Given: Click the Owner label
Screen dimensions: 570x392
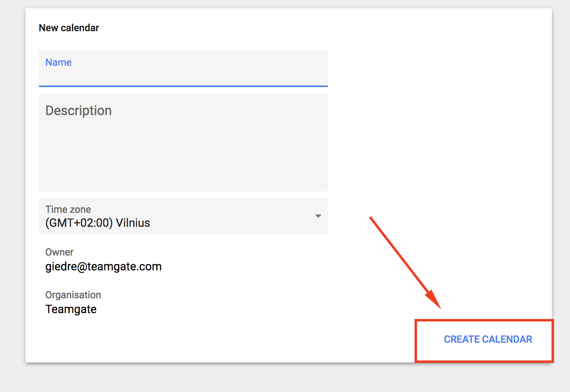Looking at the screenshot, I should click(59, 252).
